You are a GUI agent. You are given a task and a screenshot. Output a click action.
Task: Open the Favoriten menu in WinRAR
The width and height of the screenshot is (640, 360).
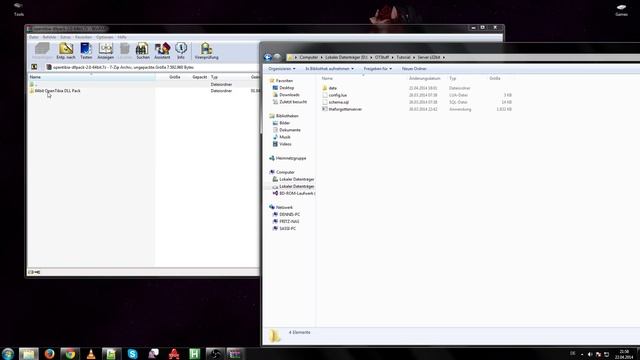tap(83, 37)
